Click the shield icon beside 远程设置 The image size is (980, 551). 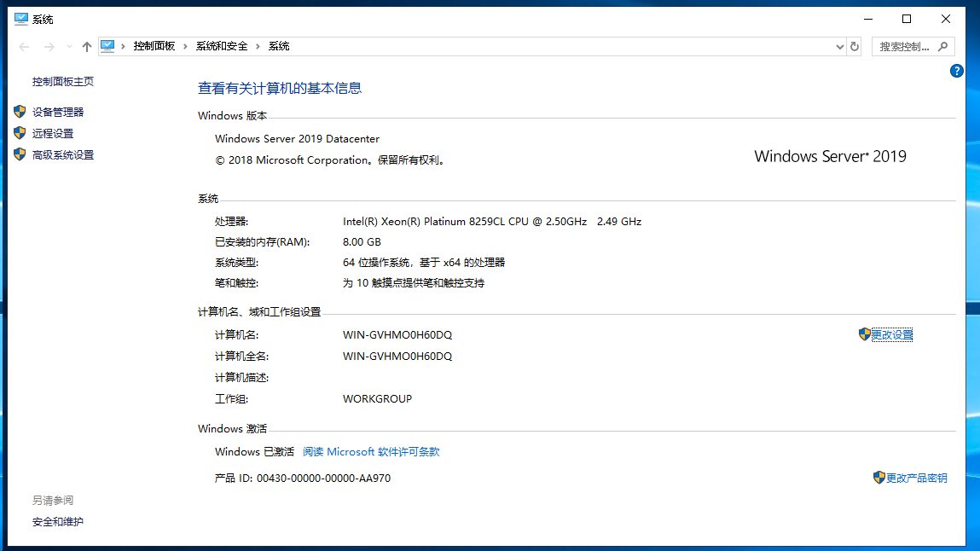pos(20,133)
